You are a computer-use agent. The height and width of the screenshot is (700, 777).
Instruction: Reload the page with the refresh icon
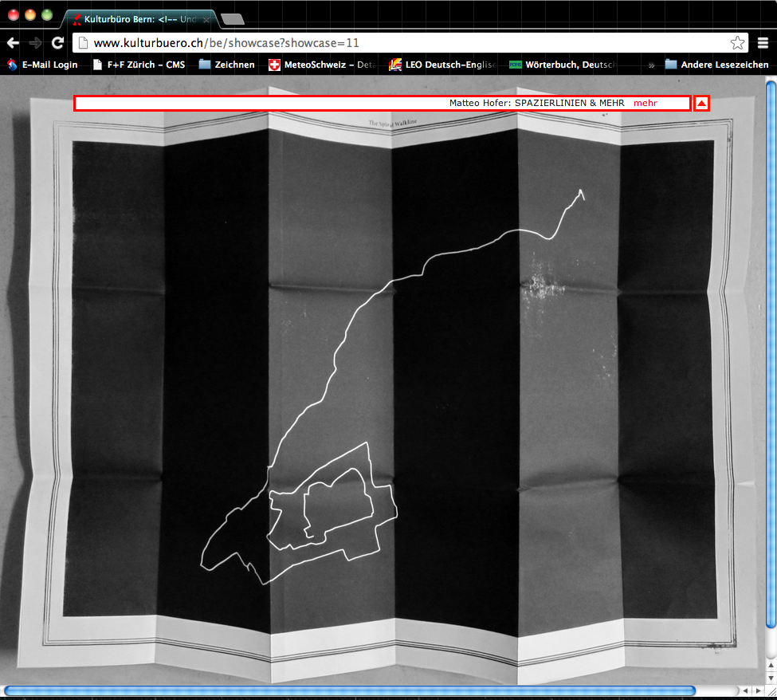click(x=57, y=43)
